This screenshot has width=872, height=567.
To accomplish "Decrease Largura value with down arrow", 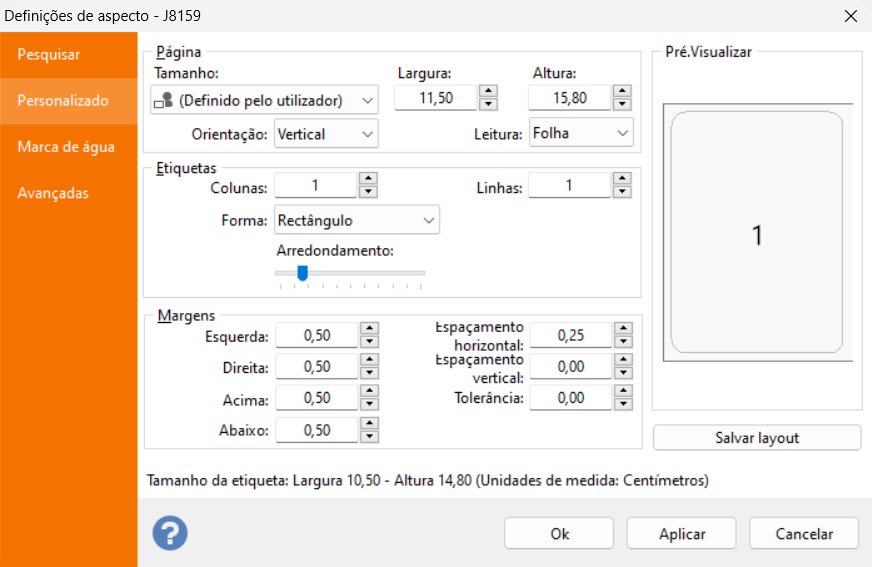I will click(x=488, y=104).
